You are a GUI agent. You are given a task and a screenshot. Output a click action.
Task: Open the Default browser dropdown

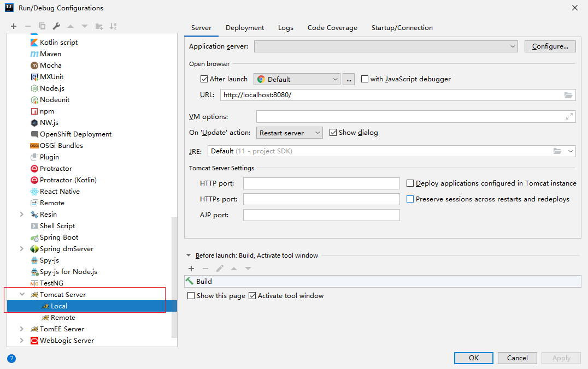(297, 79)
